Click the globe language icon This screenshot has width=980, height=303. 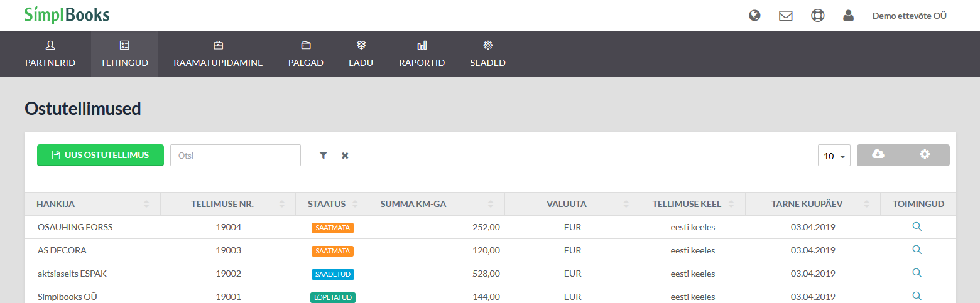[755, 16]
